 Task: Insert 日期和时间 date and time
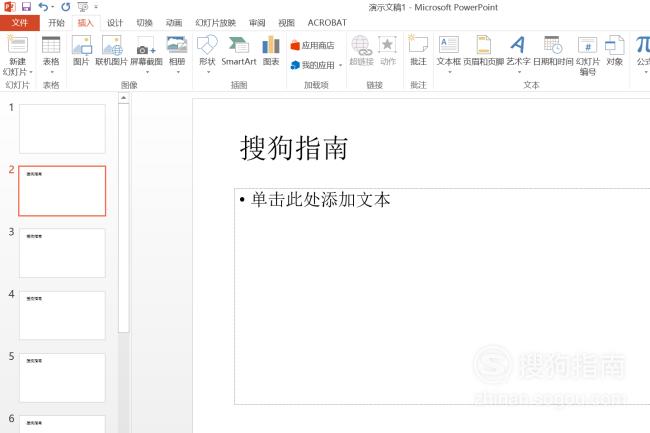(x=553, y=51)
